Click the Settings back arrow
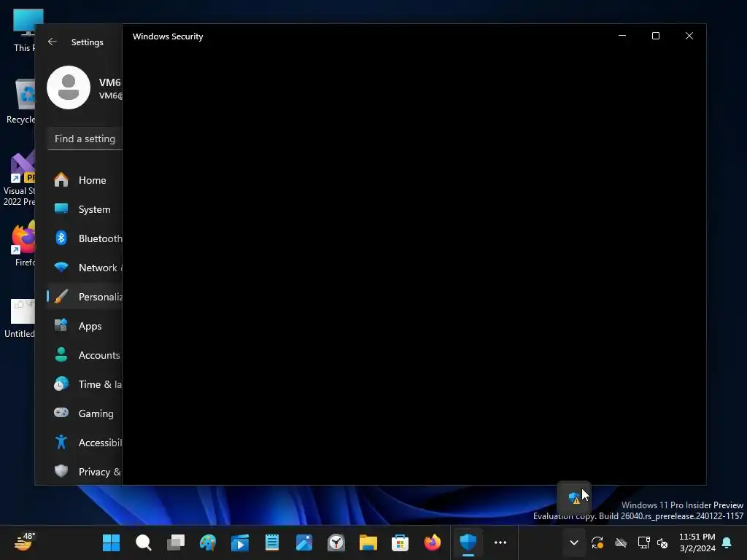The height and width of the screenshot is (560, 747). pos(53,42)
